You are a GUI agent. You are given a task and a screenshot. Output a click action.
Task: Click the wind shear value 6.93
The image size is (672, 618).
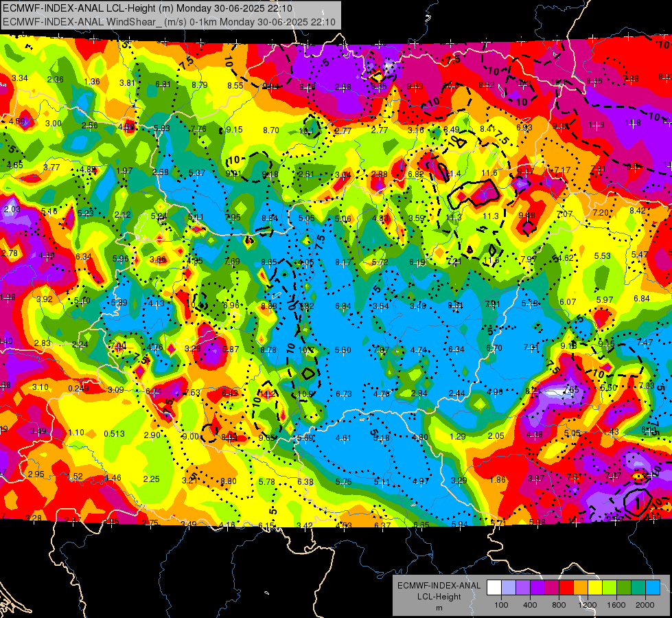(x=524, y=127)
